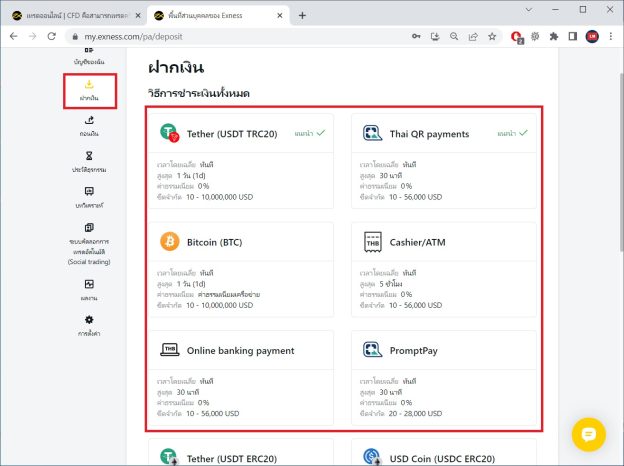This screenshot has height=466, width=624.
Task: Open Social trading in the sidebar
Action: click(x=89, y=245)
